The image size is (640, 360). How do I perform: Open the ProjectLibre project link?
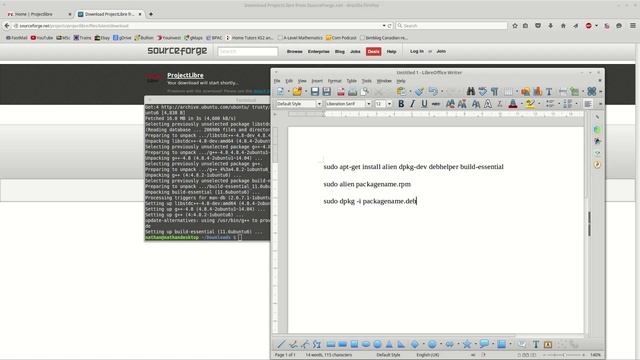[x=185, y=75]
